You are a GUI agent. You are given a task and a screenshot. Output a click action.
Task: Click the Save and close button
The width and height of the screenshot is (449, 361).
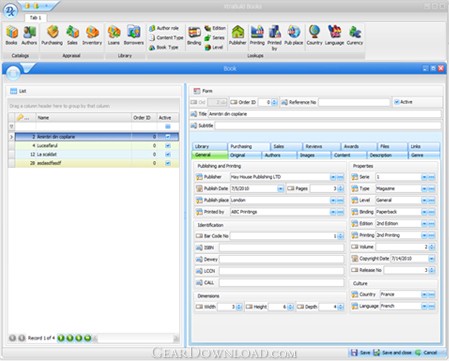tap(392, 352)
